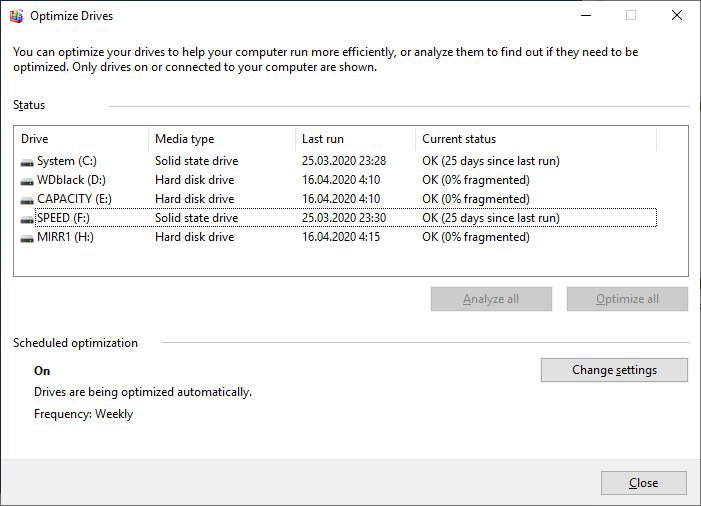Select the WDblack (D:) drive entry

click(338, 180)
